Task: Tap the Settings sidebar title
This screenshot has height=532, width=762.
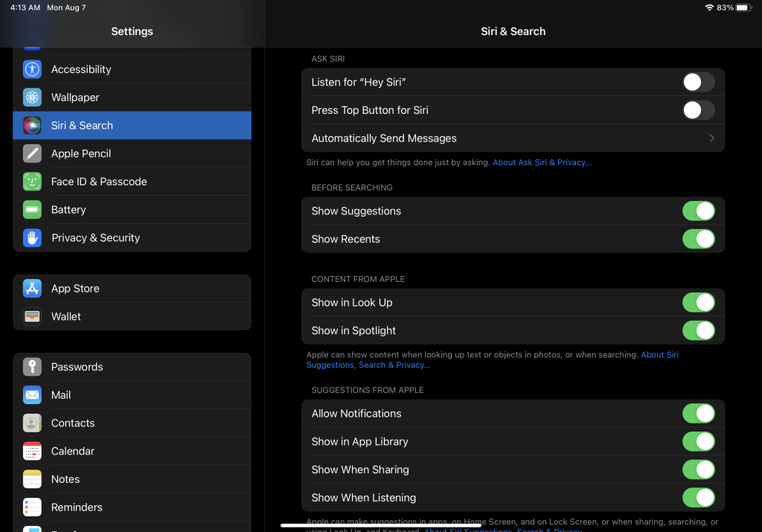Action: pos(132,31)
